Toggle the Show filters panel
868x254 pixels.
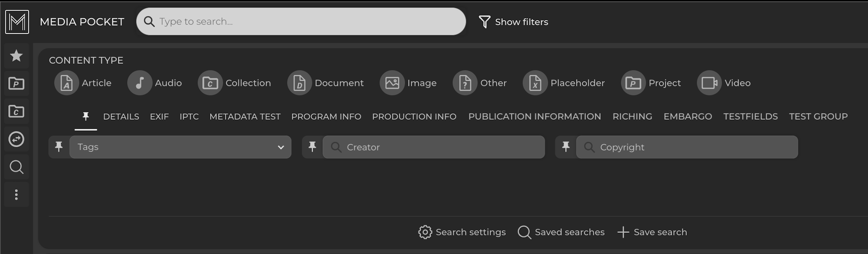tap(513, 22)
